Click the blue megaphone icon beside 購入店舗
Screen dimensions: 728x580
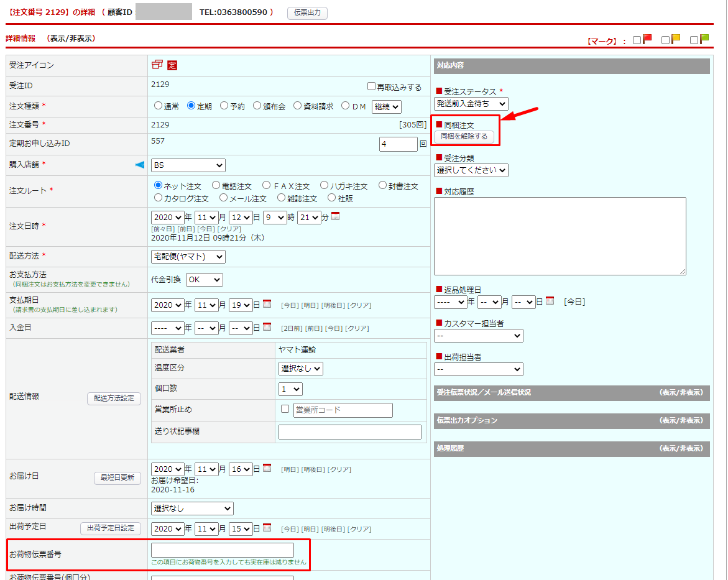pos(140,165)
